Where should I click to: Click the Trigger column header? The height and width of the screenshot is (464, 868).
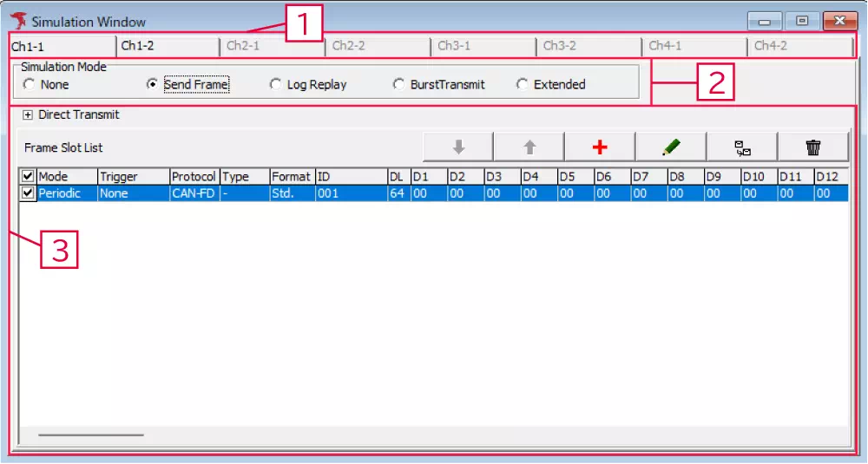point(134,176)
